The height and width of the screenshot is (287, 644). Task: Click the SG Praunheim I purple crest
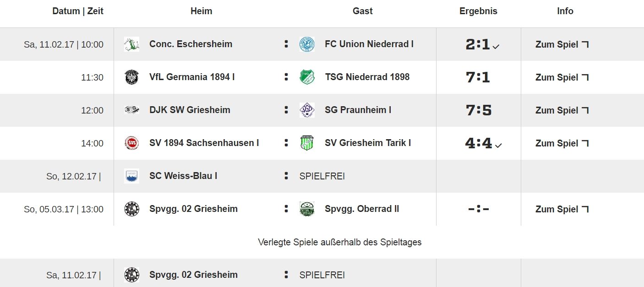pos(307,110)
